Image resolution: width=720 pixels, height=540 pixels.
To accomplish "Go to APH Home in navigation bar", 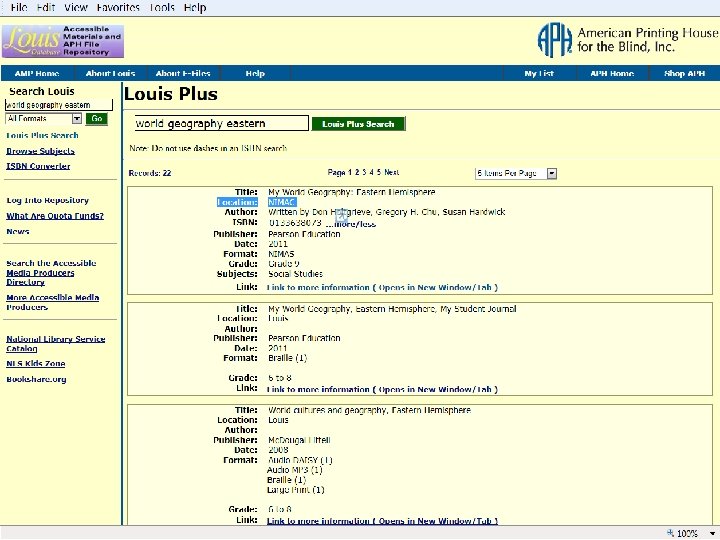I will pyautogui.click(x=612, y=73).
